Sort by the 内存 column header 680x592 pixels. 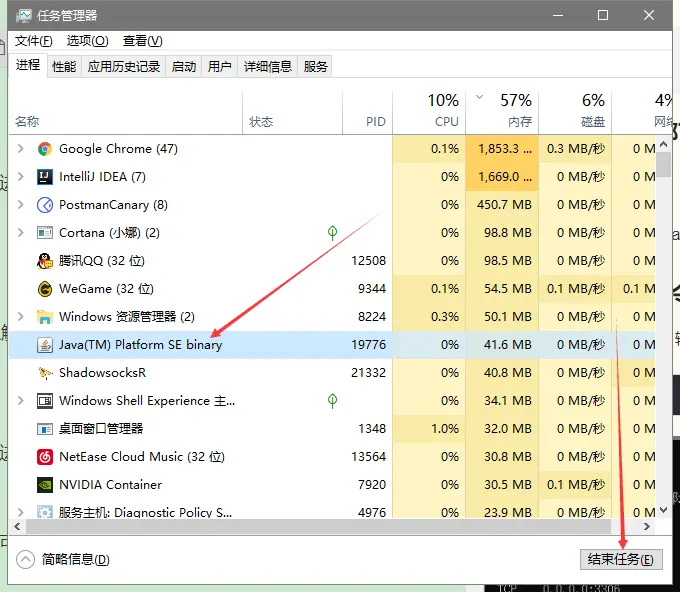point(502,113)
